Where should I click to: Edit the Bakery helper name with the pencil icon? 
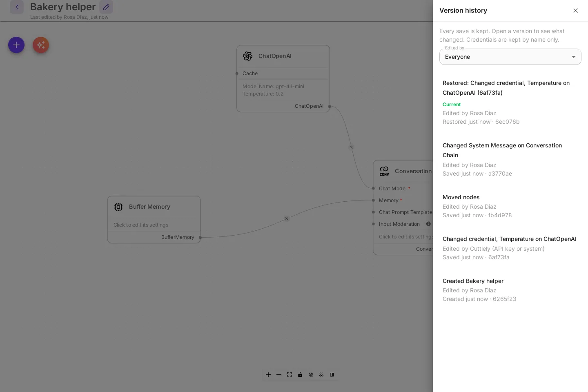coord(106,7)
